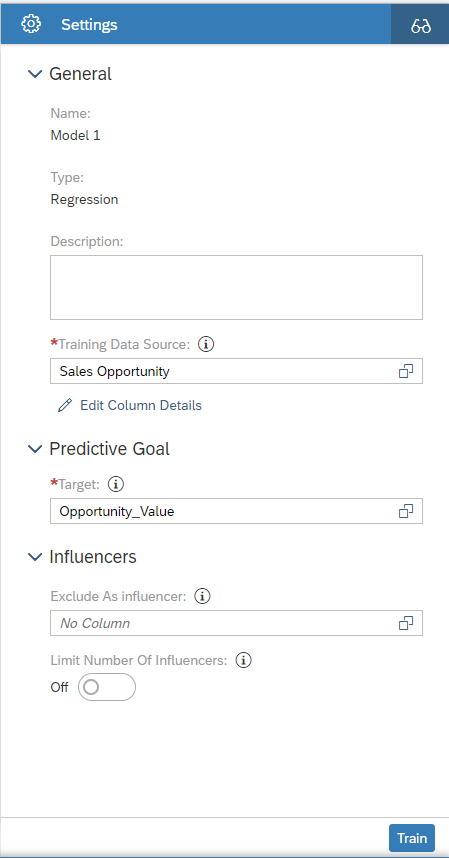Show info for Exclude As influencer
Image resolution: width=449 pixels, height=858 pixels.
[x=203, y=596]
